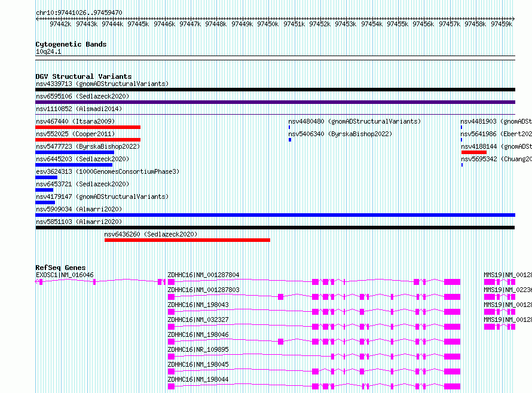Open the ZDHHC16|NM_198044 transcript label
Screen dimensions: 532x393
198,379
